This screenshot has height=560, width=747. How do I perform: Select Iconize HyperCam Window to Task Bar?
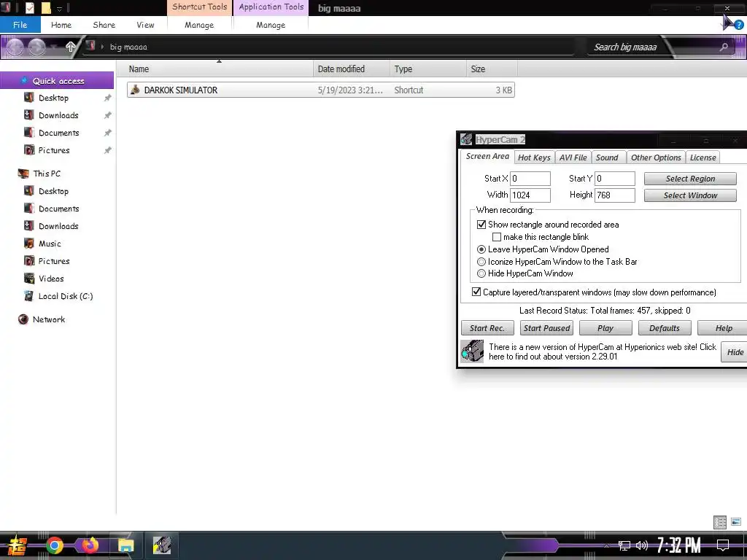(481, 262)
